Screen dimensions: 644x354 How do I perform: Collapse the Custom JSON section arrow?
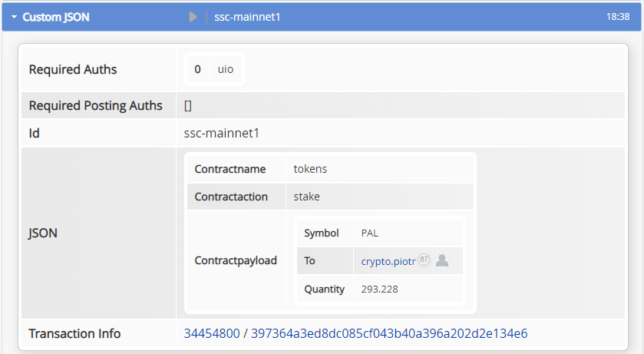pos(15,17)
